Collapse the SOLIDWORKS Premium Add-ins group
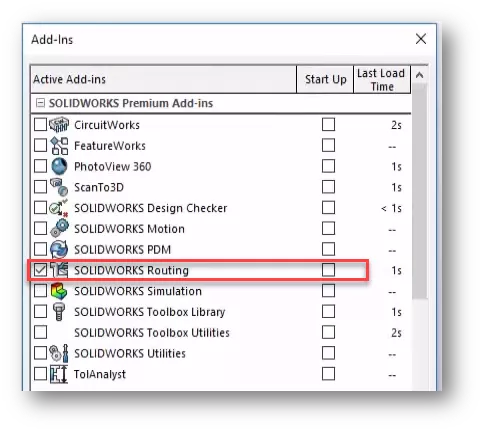The width and height of the screenshot is (484, 433). point(40,103)
